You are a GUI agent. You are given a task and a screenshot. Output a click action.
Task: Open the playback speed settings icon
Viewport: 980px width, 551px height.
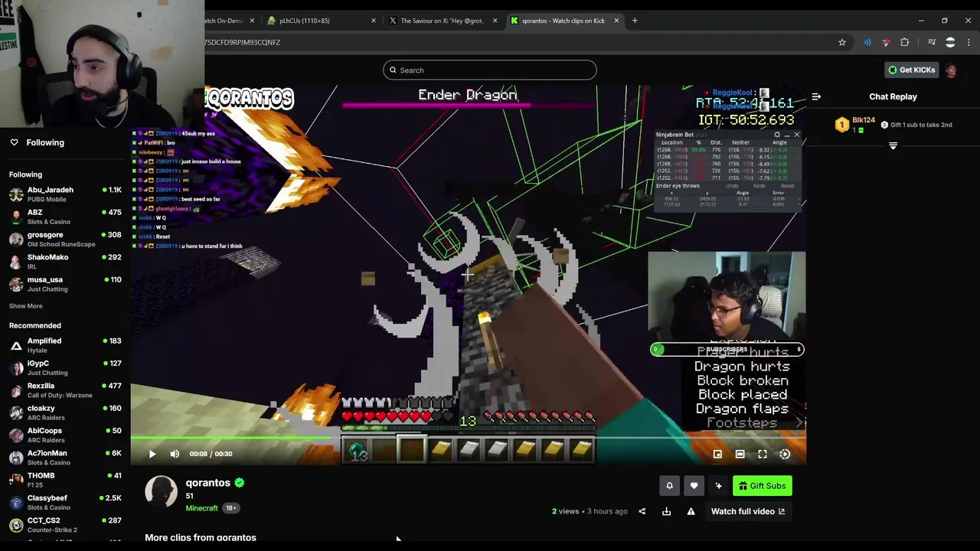click(785, 454)
